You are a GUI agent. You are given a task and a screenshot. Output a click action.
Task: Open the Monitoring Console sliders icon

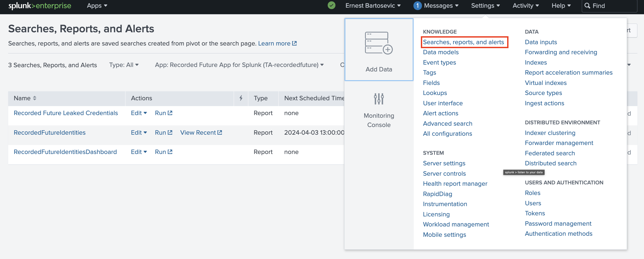pyautogui.click(x=379, y=99)
